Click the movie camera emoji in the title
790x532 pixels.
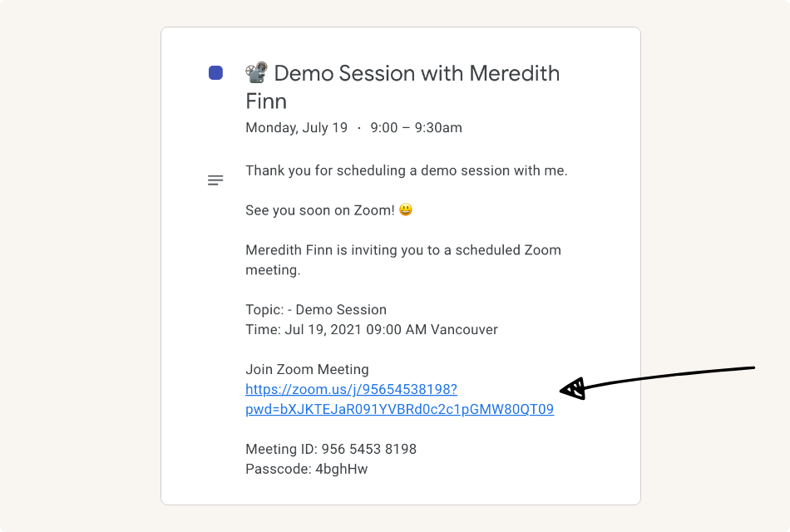pos(254,72)
